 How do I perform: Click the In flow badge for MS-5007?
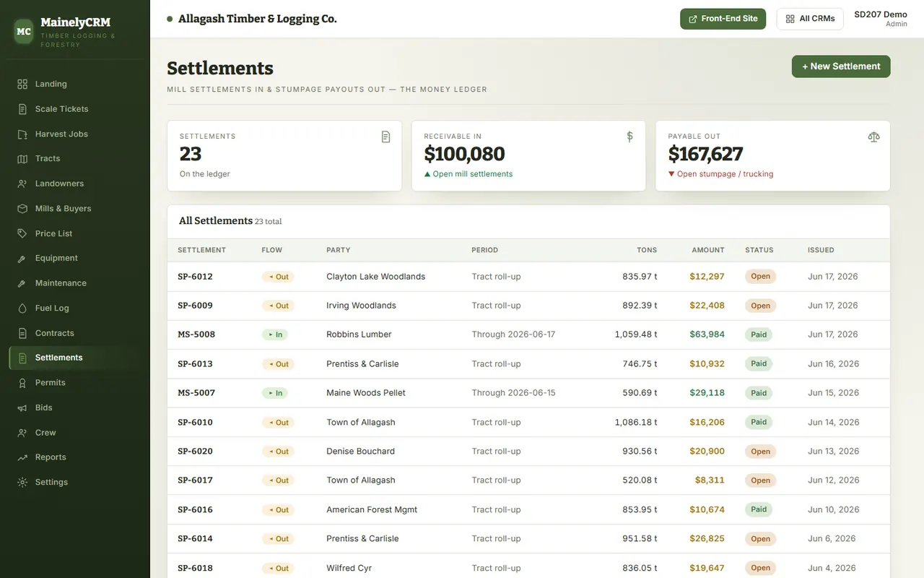(275, 393)
